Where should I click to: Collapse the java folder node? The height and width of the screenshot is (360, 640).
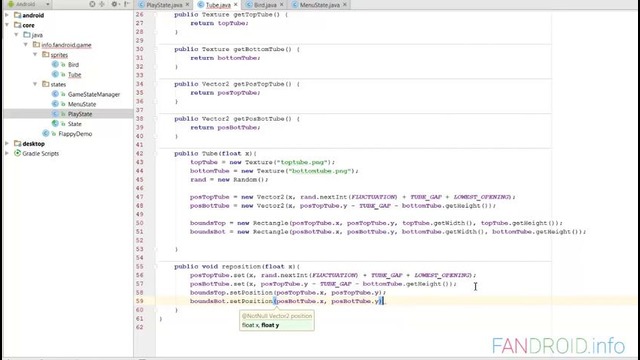[16, 35]
